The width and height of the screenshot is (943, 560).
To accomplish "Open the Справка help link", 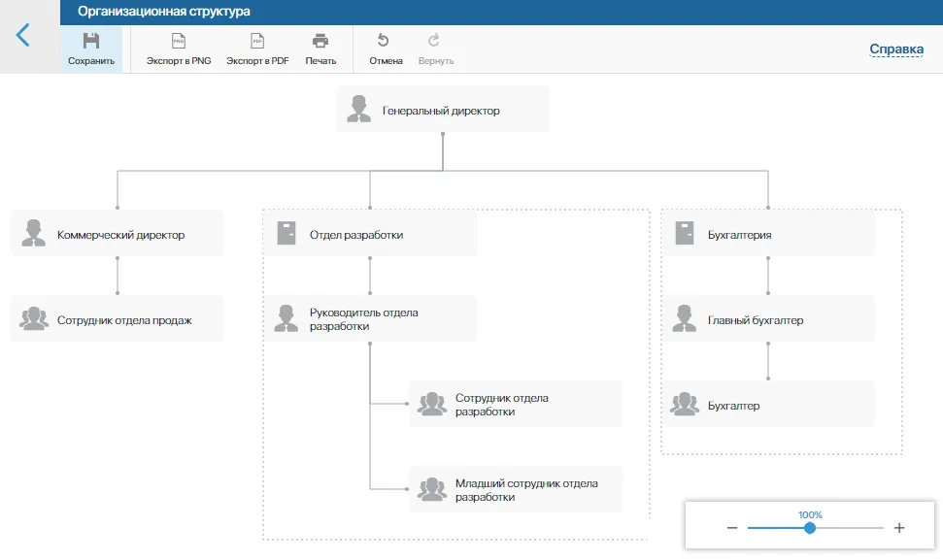I will click(895, 49).
